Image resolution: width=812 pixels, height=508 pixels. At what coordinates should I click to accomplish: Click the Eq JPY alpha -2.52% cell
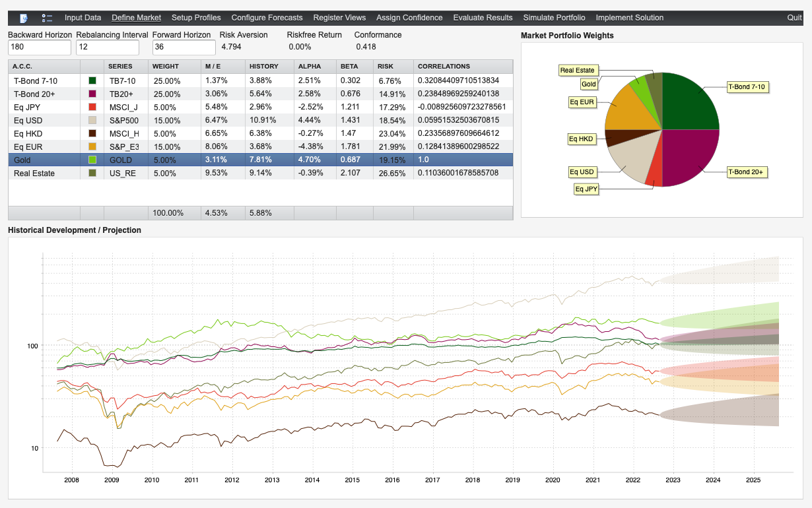tap(315, 107)
